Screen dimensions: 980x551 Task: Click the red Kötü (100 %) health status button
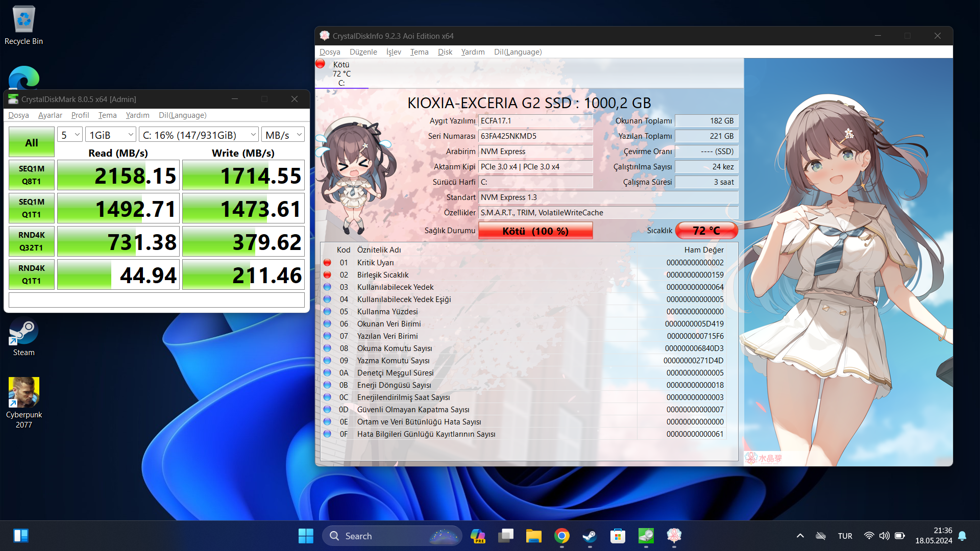point(535,231)
